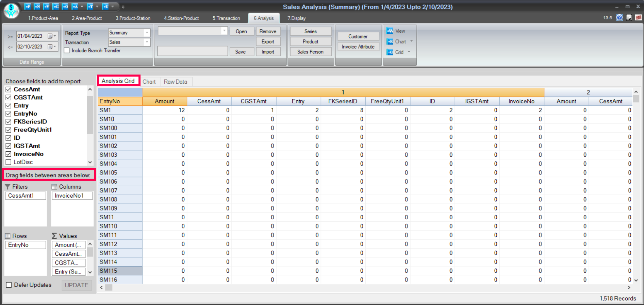Enable Include Branch Transfer checkbox

67,50
